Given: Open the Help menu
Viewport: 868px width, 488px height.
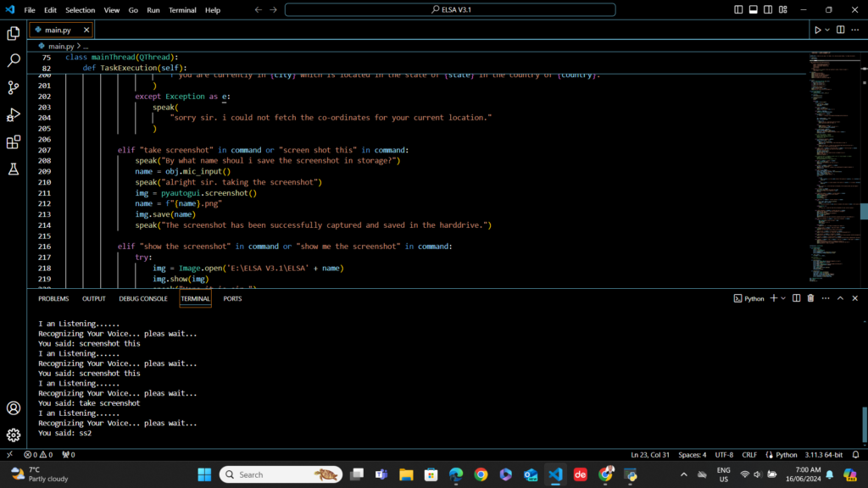Looking at the screenshot, I should [213, 10].
